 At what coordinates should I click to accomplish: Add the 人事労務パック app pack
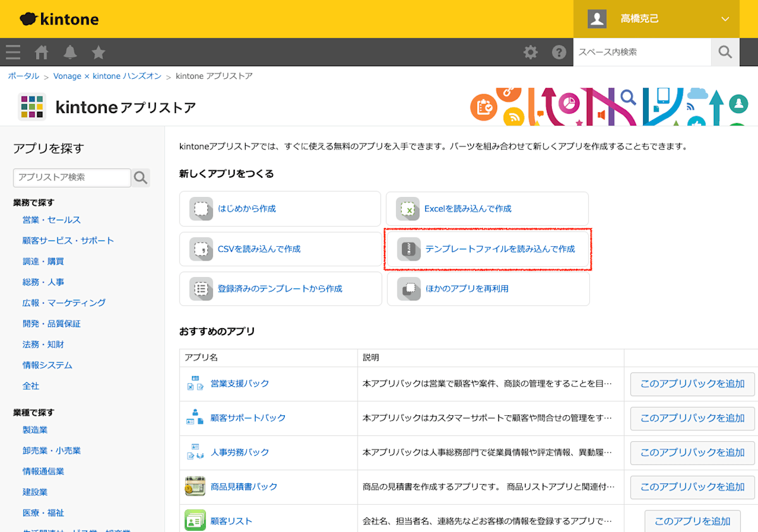(x=692, y=452)
